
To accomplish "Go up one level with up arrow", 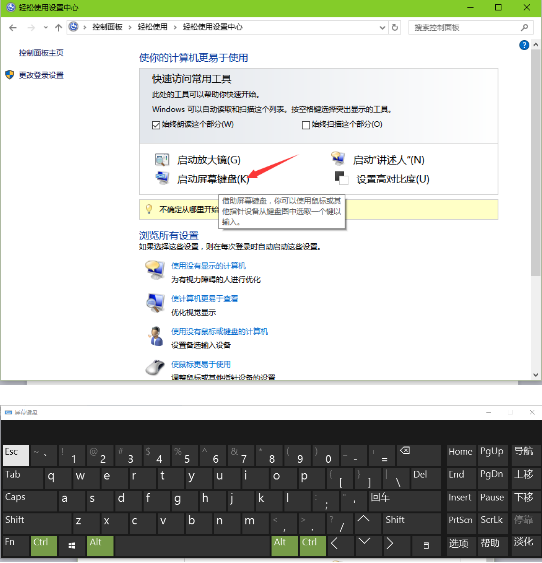I will click(59, 28).
